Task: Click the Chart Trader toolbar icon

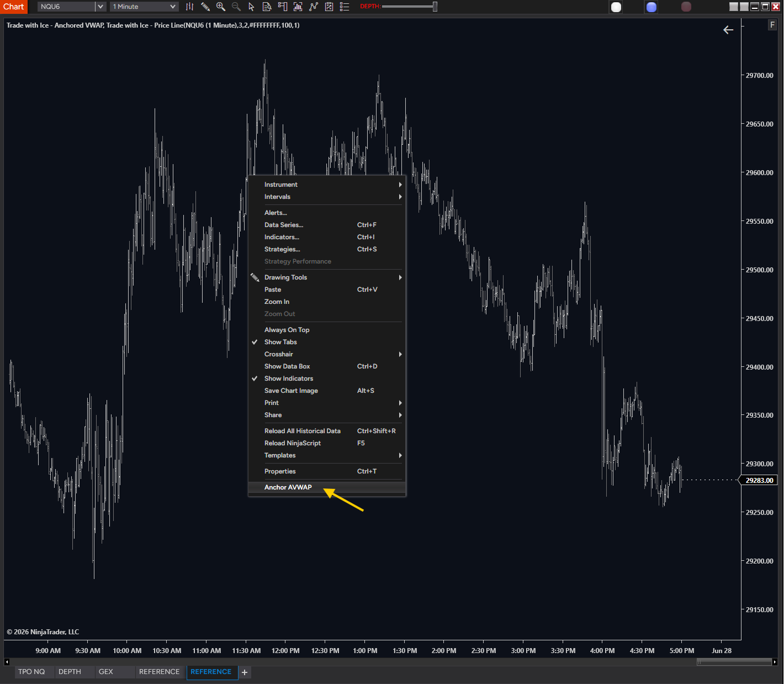Action: tap(283, 7)
